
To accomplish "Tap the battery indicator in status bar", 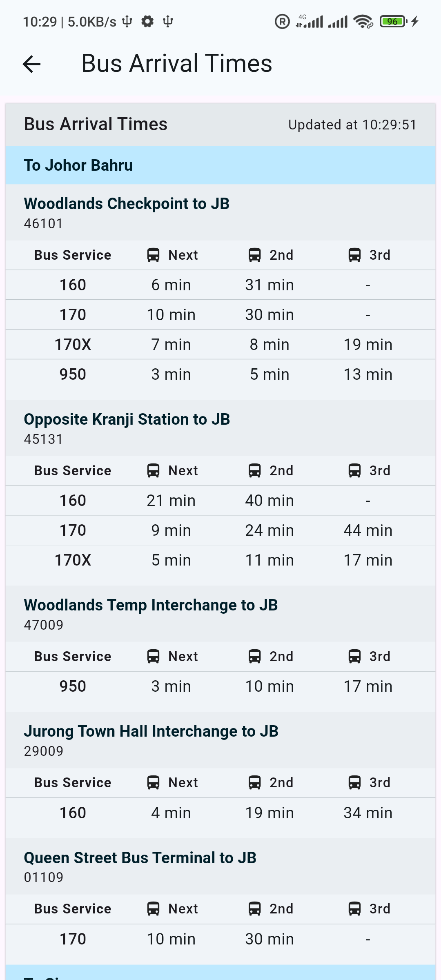I will 394,21.
